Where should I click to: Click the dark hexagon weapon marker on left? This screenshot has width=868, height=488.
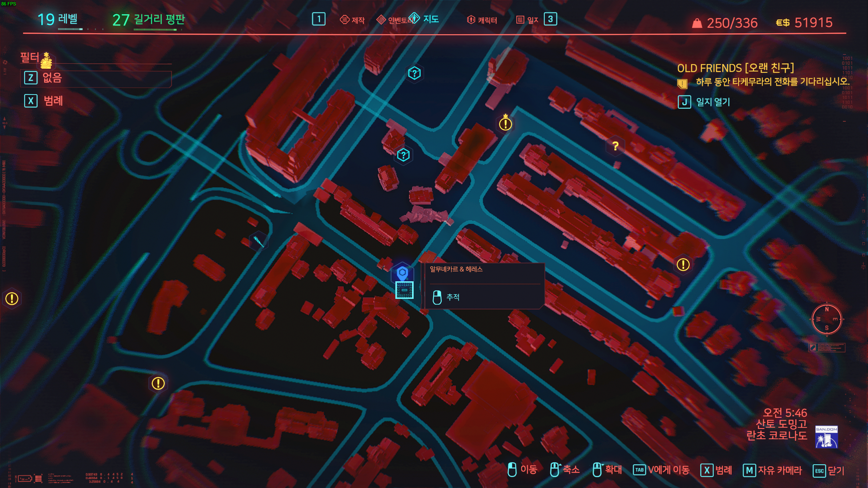[258, 241]
